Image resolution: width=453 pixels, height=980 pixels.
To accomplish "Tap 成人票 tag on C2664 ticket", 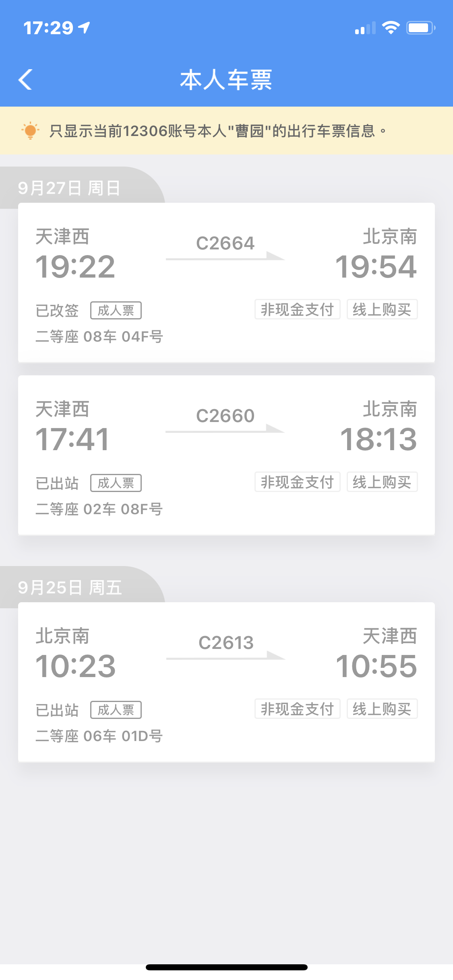I will pyautogui.click(x=116, y=310).
